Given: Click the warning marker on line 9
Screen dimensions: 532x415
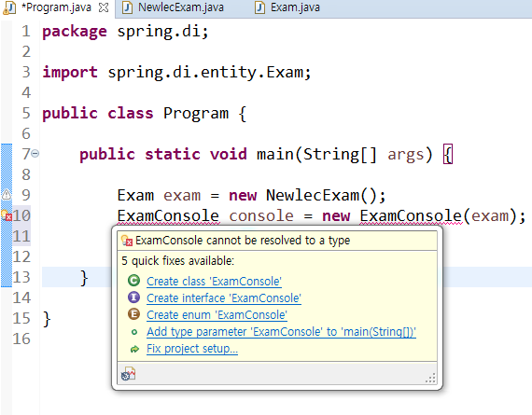Looking at the screenshot, I should pos(7,195).
